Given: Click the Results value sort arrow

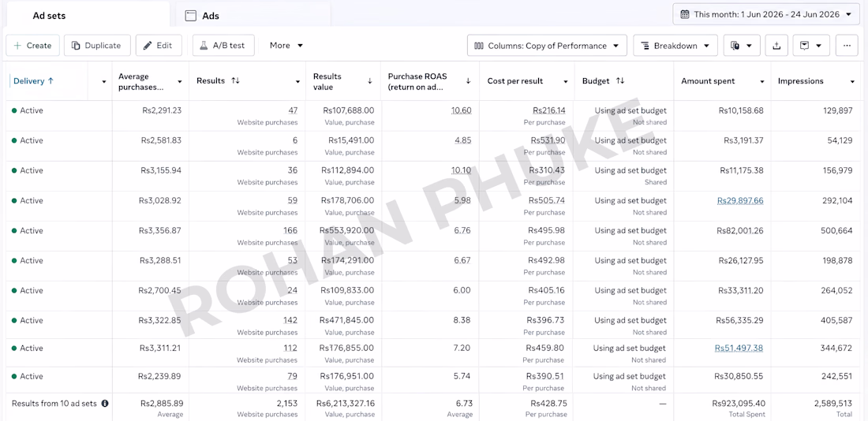Looking at the screenshot, I should click(x=370, y=81).
